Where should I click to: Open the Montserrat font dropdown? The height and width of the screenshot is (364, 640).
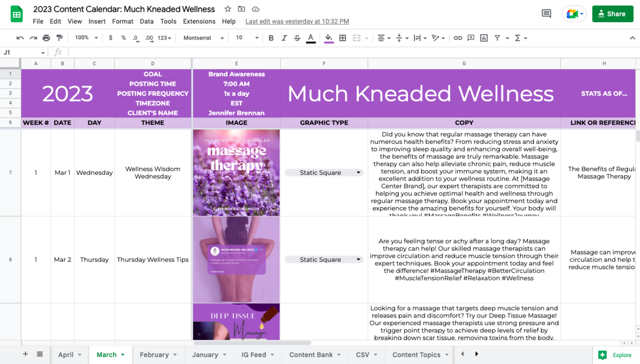[x=203, y=38]
